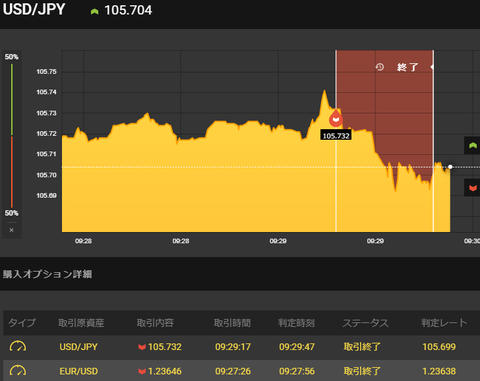Click the red Low arrow button
The image size is (480, 381).
click(x=472, y=188)
